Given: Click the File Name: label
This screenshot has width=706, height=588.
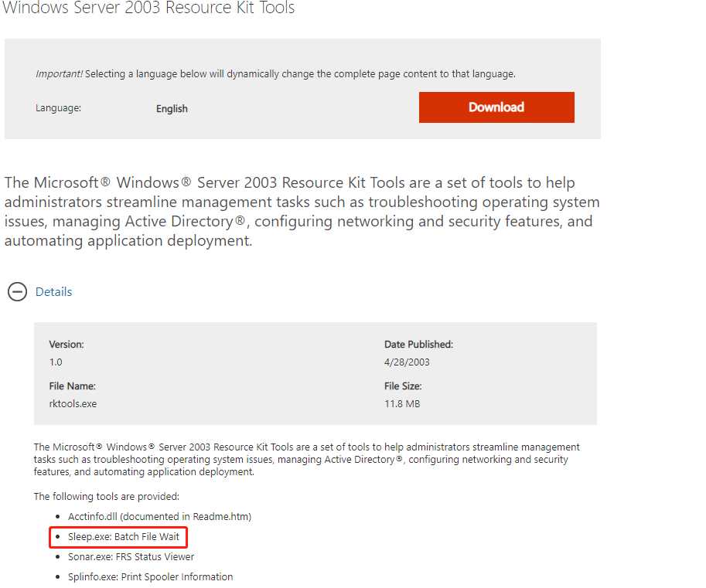Looking at the screenshot, I should point(72,386).
